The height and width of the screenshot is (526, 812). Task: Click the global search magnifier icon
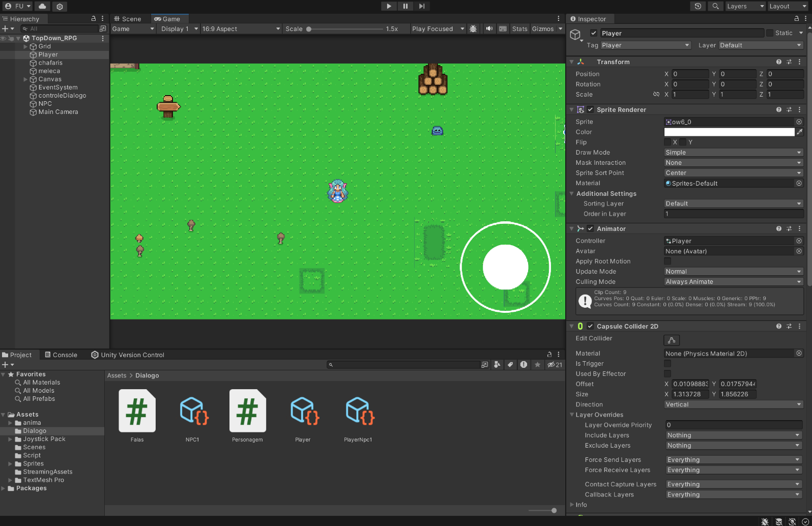coord(715,6)
